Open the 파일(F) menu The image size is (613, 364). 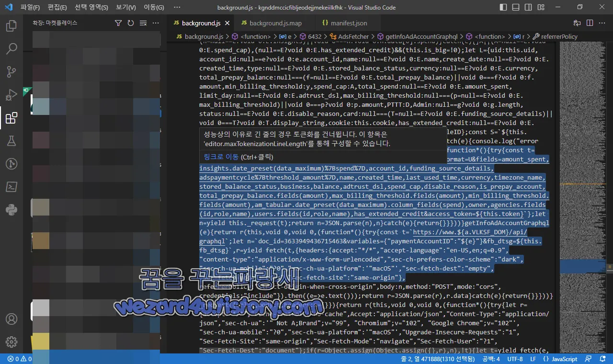(x=31, y=7)
